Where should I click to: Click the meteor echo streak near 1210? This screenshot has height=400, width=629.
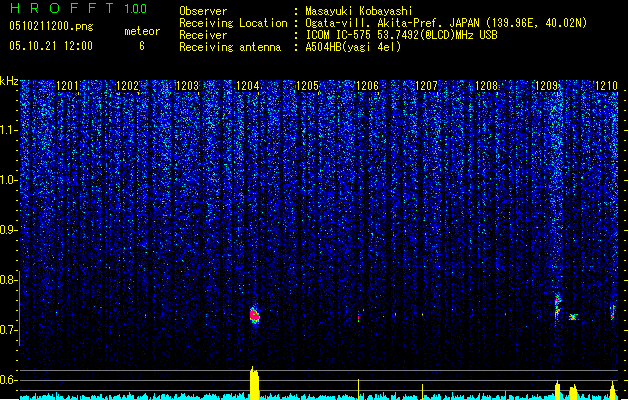(613, 312)
